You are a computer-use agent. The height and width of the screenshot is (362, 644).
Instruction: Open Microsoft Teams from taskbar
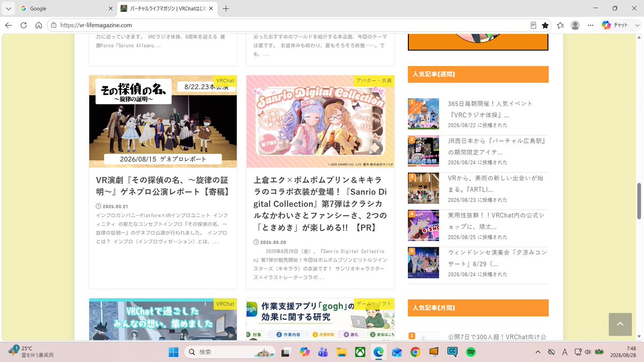click(323, 352)
